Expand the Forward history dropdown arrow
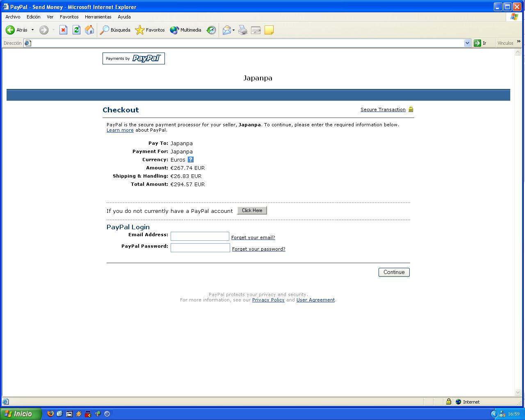Image resolution: width=525 pixels, height=420 pixels. [53, 30]
